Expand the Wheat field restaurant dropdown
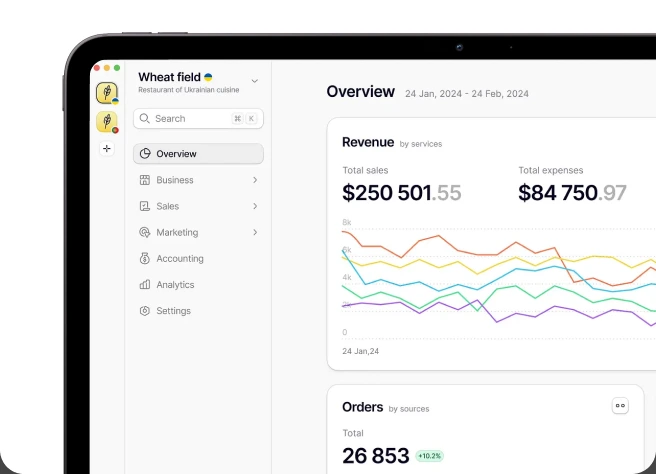656x474 pixels. [254, 81]
